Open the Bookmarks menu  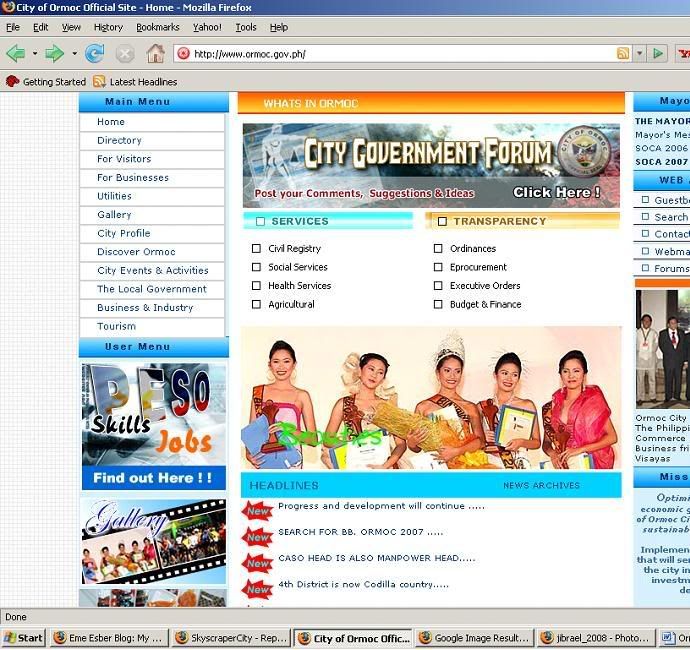(x=157, y=27)
